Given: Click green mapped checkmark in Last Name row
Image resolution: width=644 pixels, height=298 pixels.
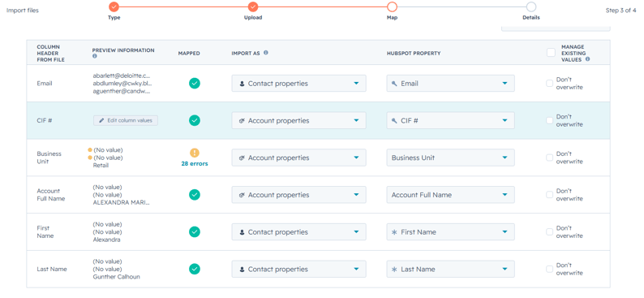Looking at the screenshot, I should 195,269.
